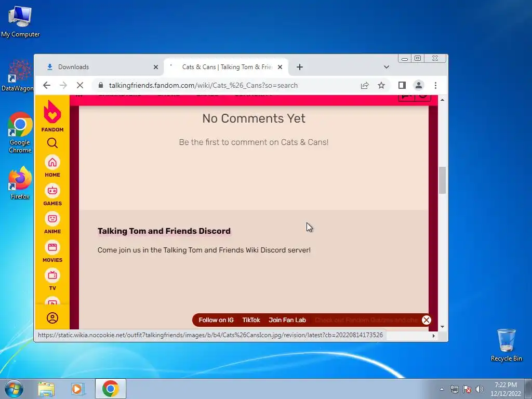Show hidden tray icons arrow
Screen dimensions: 532x399
pyautogui.click(x=442, y=389)
